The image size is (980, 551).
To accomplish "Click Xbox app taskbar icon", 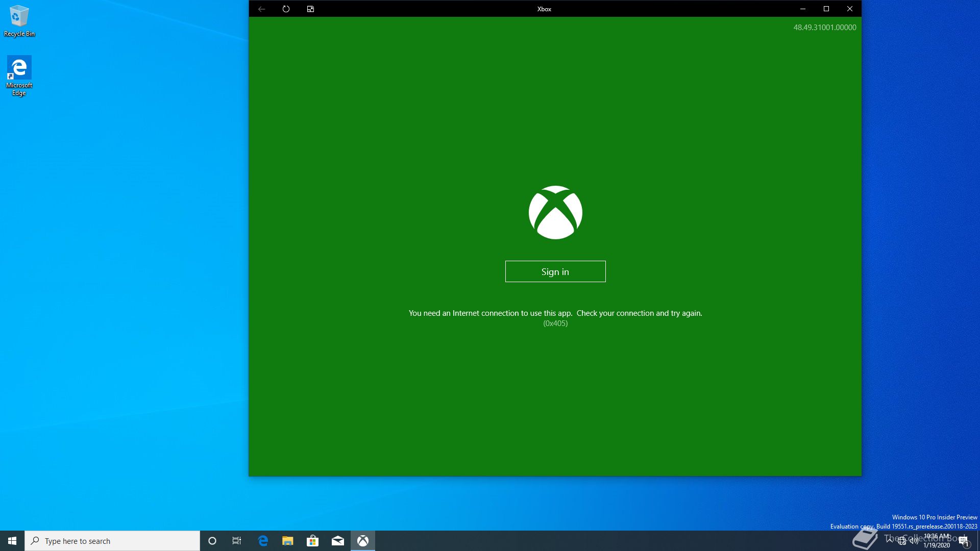I will point(363,541).
